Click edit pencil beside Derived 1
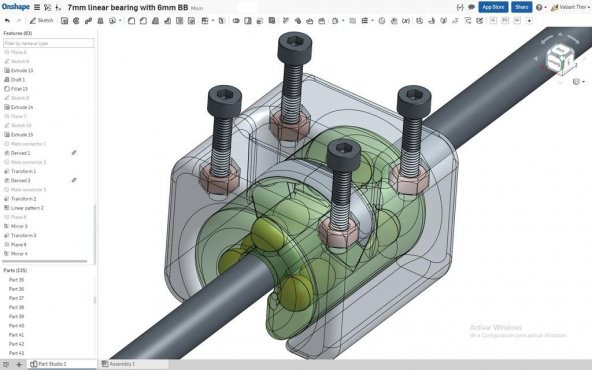Image resolution: width=592 pixels, height=370 pixels. coord(74,153)
